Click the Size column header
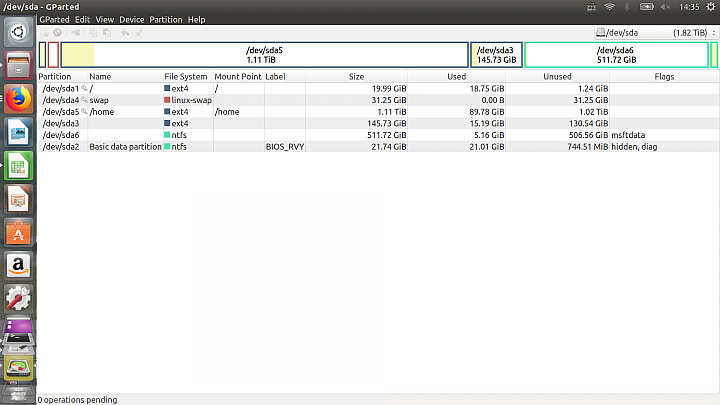The image size is (720, 405). (x=356, y=77)
